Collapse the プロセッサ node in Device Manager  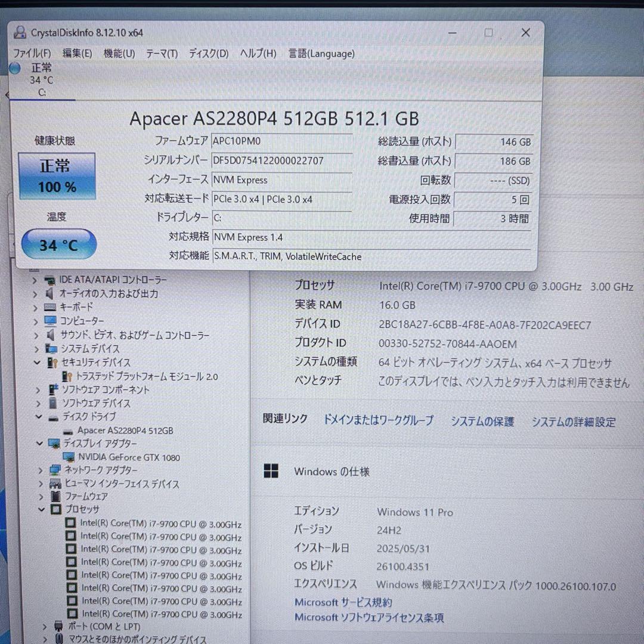coord(42,510)
